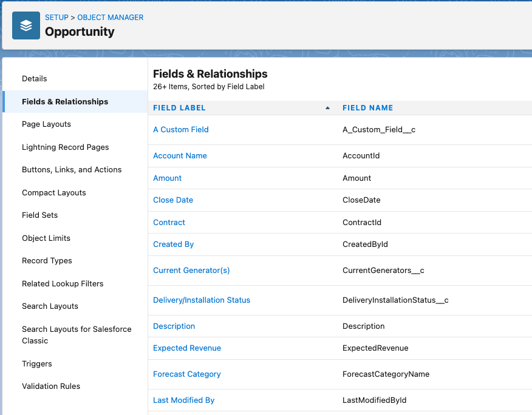The height and width of the screenshot is (415, 532).
Task: Click the FIELD NAME column header
Action: tap(368, 107)
